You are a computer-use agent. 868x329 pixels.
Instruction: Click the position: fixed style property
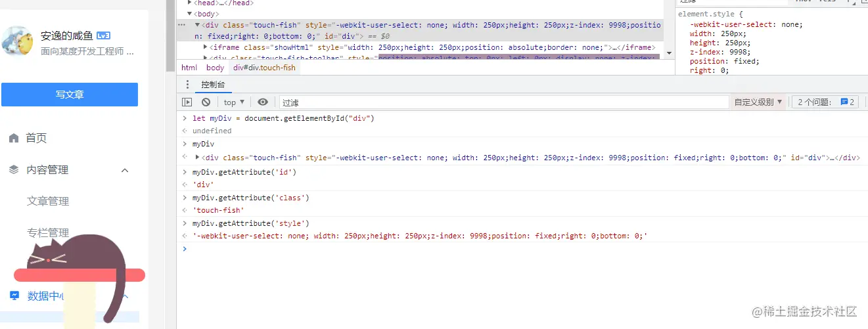click(724, 61)
